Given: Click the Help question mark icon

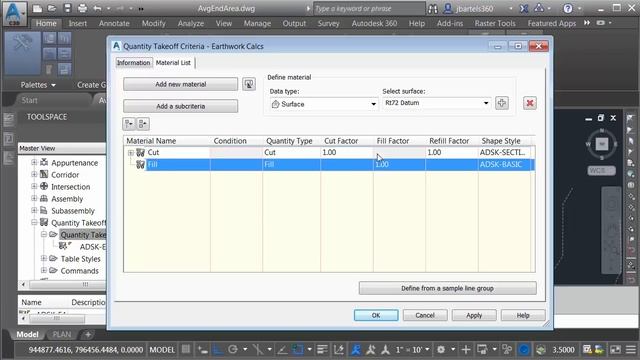Looking at the screenshot, I should [568, 9].
